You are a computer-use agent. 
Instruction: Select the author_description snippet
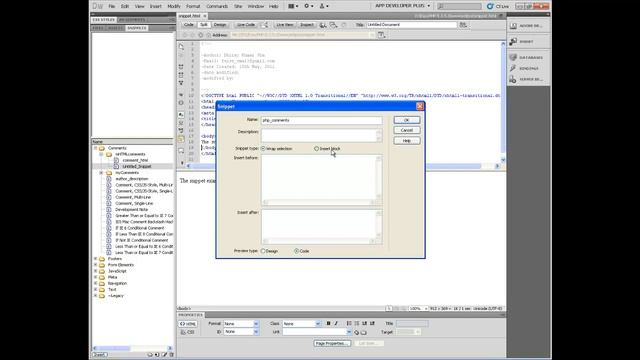click(x=131, y=179)
